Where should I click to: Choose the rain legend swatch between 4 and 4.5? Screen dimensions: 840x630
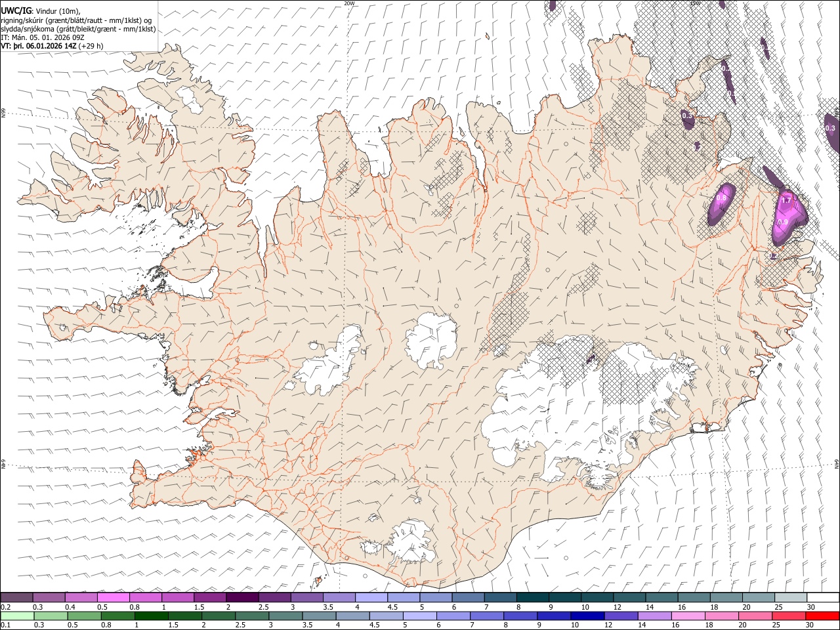click(x=352, y=616)
